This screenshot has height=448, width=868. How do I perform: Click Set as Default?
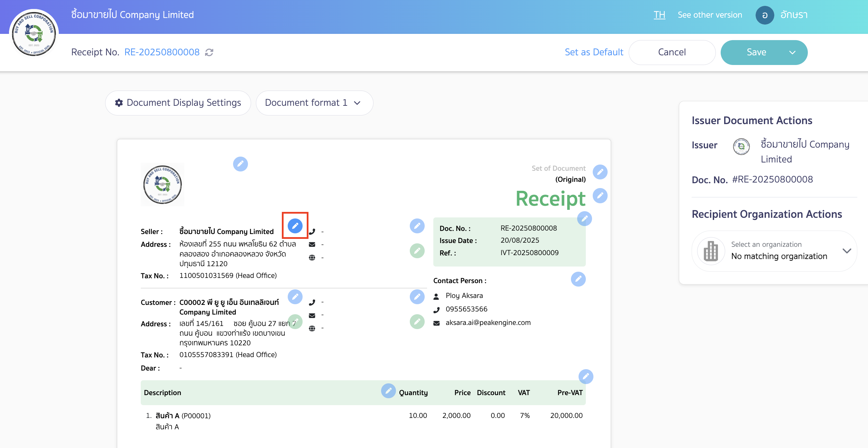(x=594, y=52)
